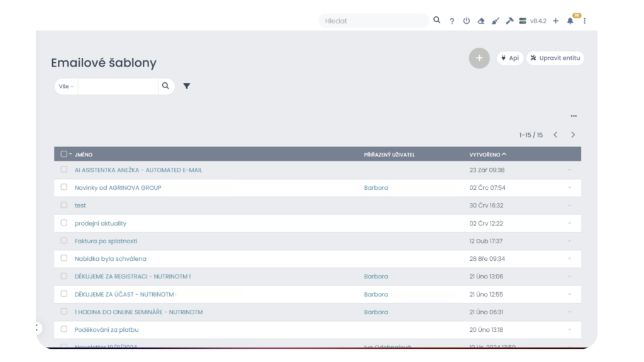The width and height of the screenshot is (644, 362).
Task: Click the Upravit entitu button
Action: [x=555, y=58]
